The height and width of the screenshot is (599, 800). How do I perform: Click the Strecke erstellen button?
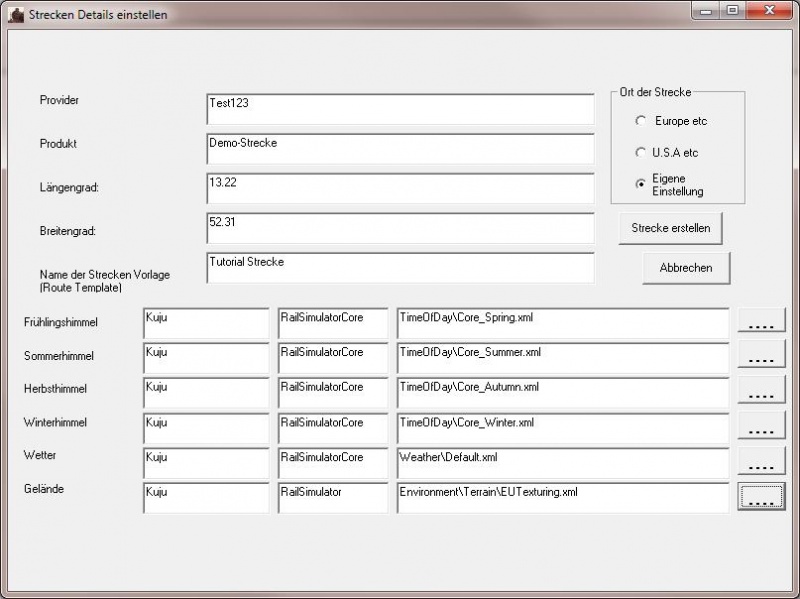[x=670, y=228]
